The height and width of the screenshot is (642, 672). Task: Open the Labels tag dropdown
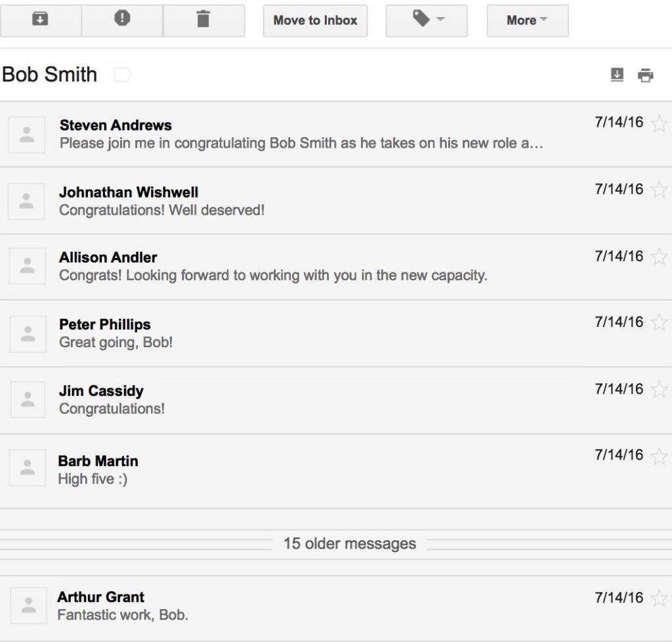click(427, 20)
